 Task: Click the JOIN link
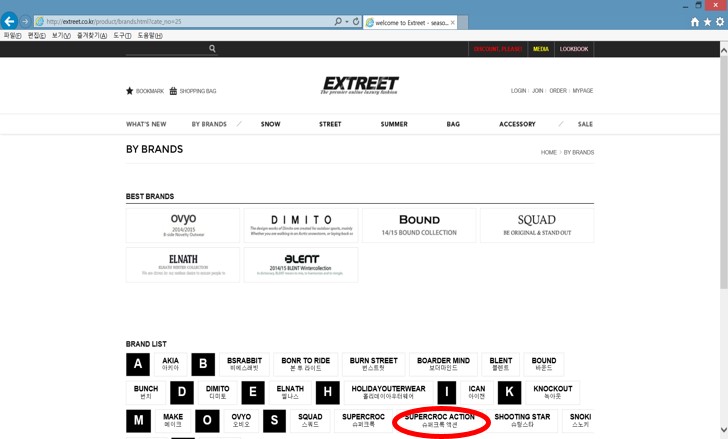538,90
